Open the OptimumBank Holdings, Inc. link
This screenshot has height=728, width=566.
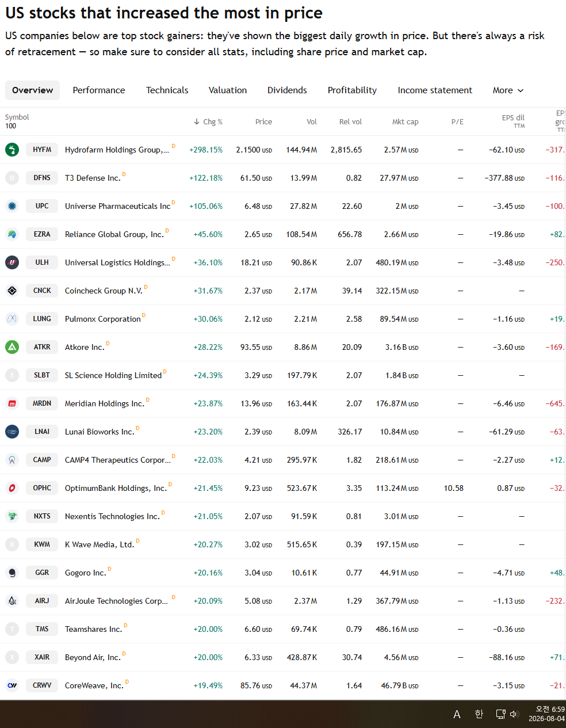[x=116, y=488]
